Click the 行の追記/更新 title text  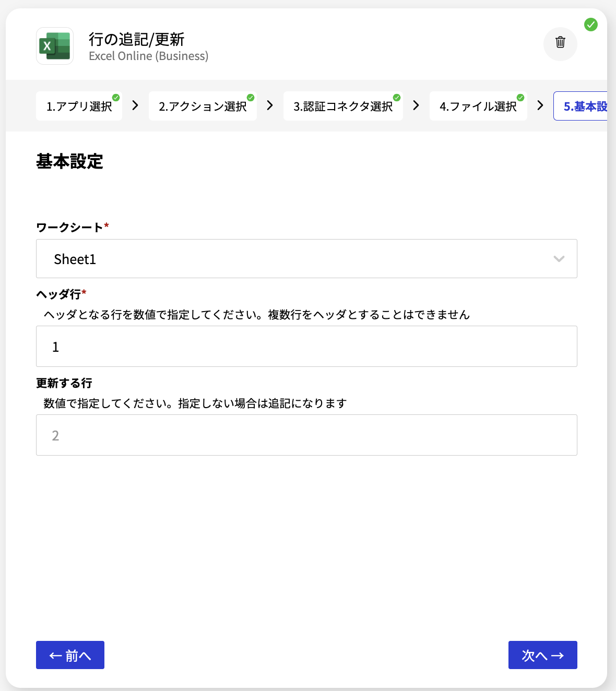pyautogui.click(x=137, y=39)
